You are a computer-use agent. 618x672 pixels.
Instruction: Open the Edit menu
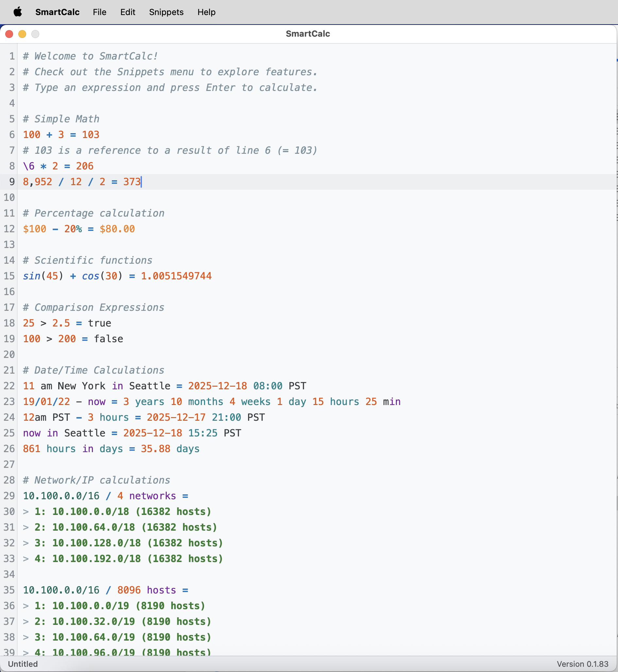click(128, 12)
